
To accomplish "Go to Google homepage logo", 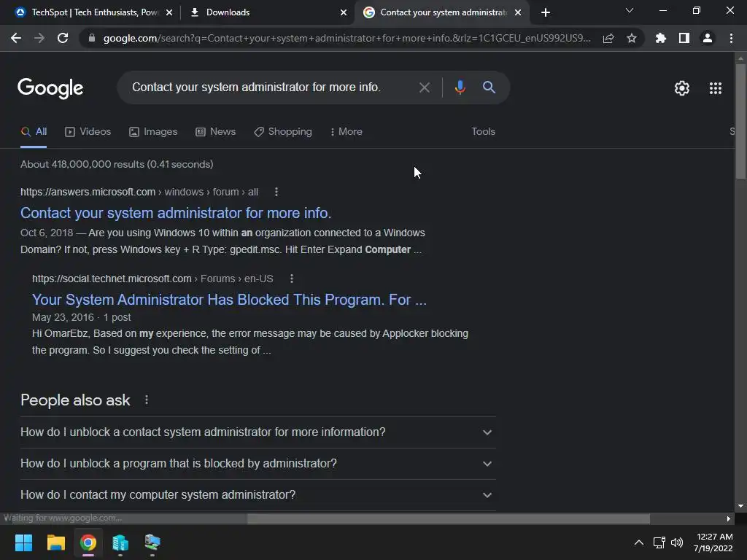I will (50, 88).
